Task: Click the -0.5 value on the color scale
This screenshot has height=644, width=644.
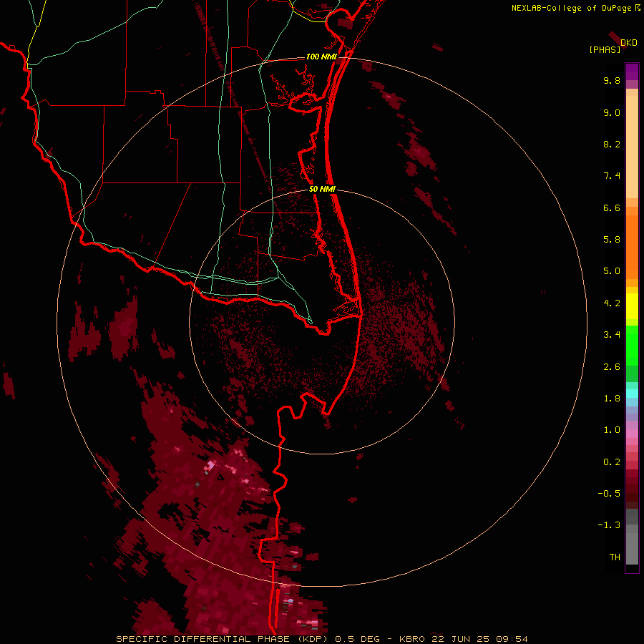Action: (609, 494)
